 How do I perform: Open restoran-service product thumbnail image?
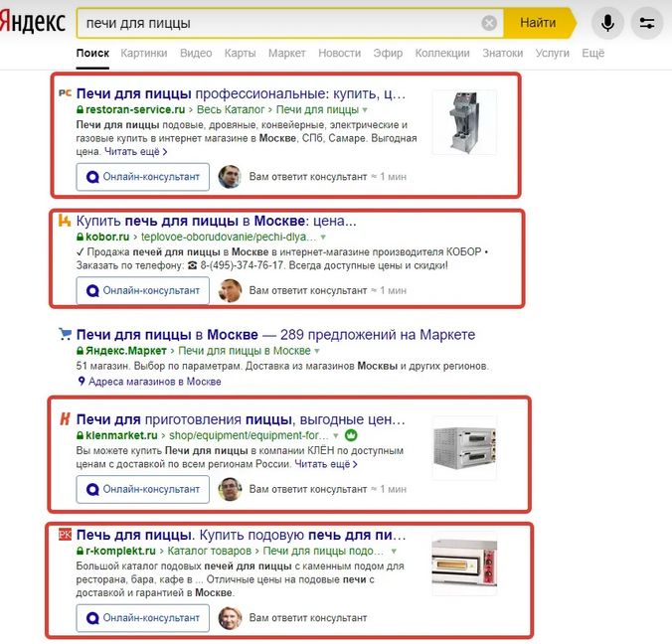tap(464, 122)
